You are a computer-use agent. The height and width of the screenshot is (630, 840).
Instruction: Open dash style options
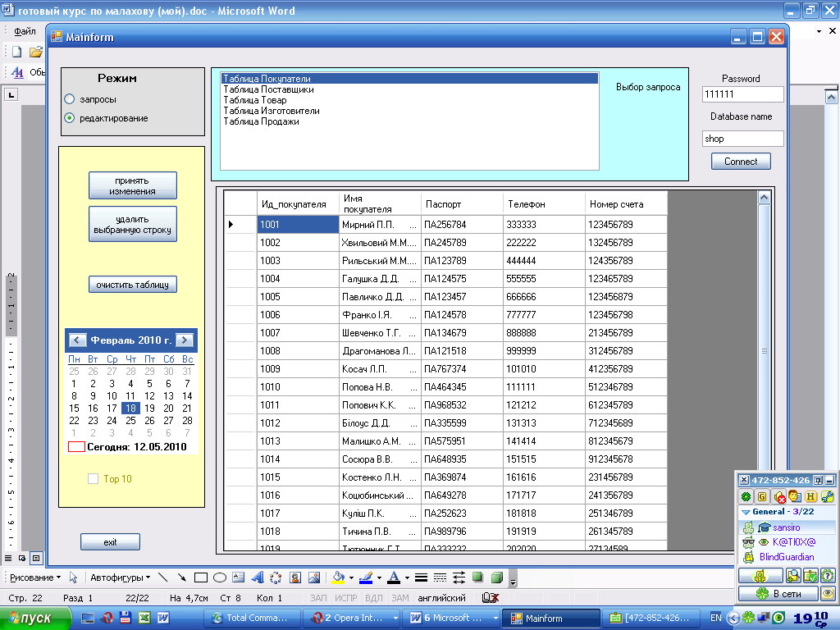point(440,577)
